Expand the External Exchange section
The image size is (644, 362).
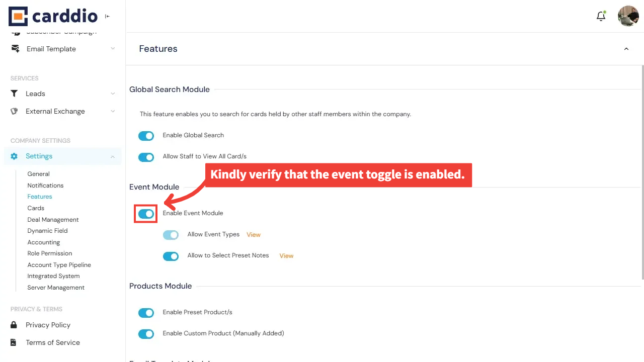click(x=113, y=111)
